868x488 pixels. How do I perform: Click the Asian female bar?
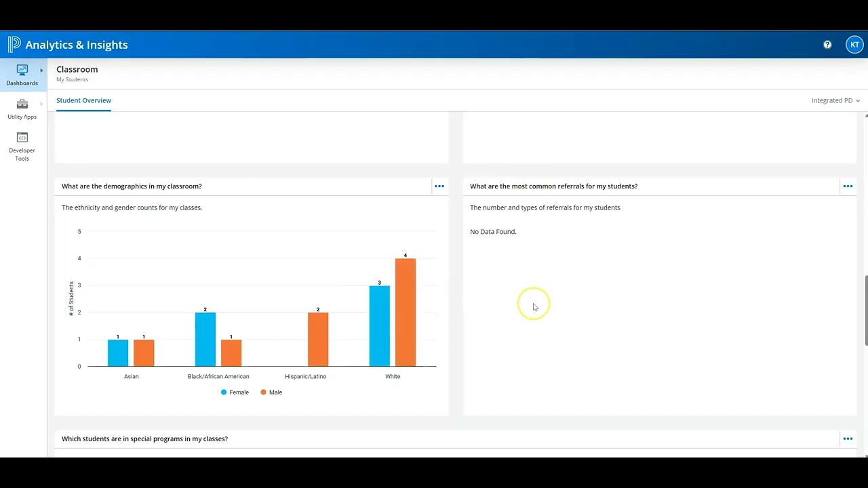pos(118,353)
